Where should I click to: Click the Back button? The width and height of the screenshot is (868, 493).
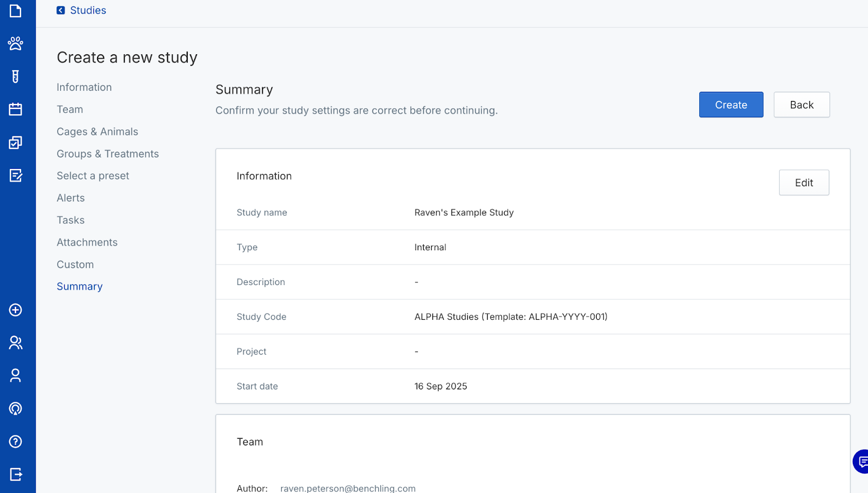click(801, 105)
